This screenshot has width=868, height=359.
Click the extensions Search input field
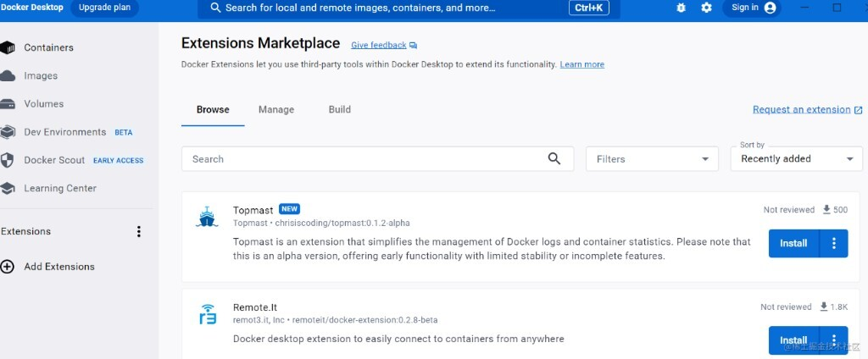(364, 159)
